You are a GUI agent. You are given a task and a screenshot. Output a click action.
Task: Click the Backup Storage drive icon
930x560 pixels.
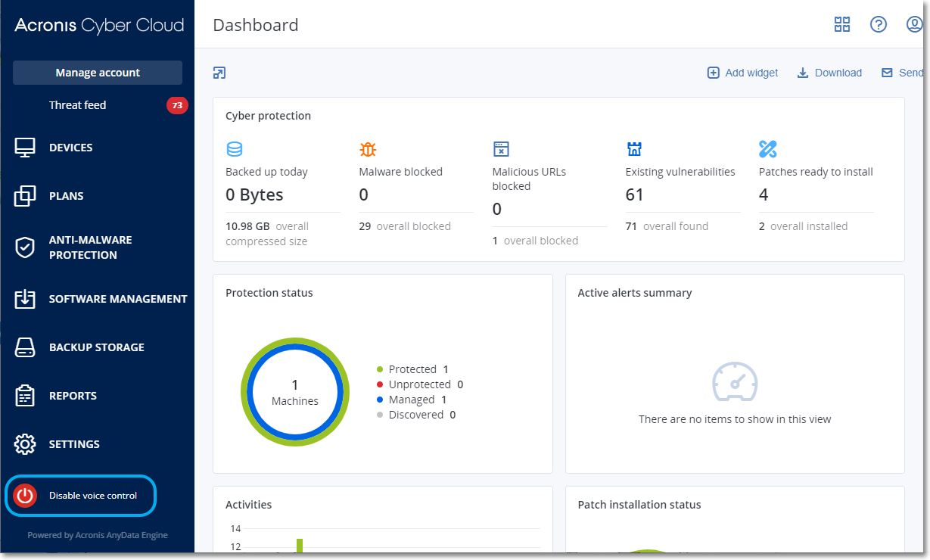(25, 347)
